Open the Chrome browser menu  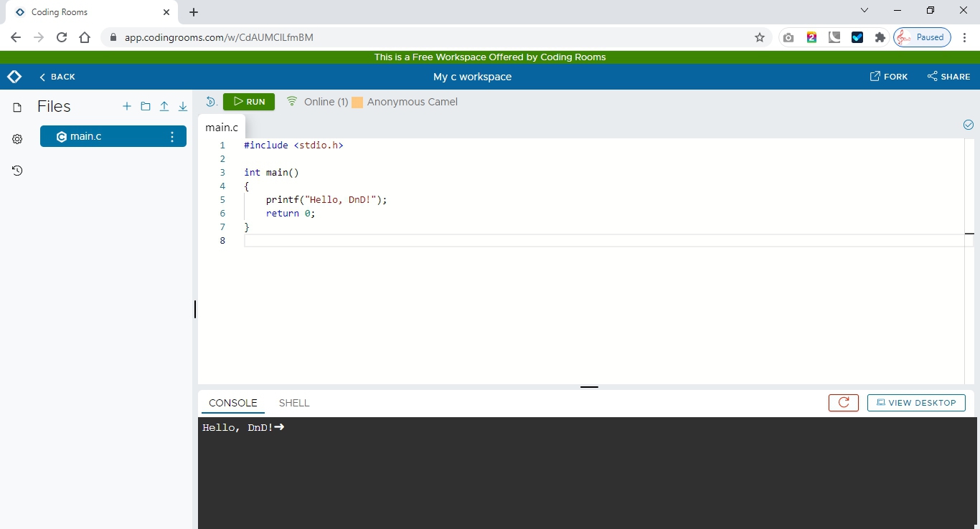[x=965, y=37]
